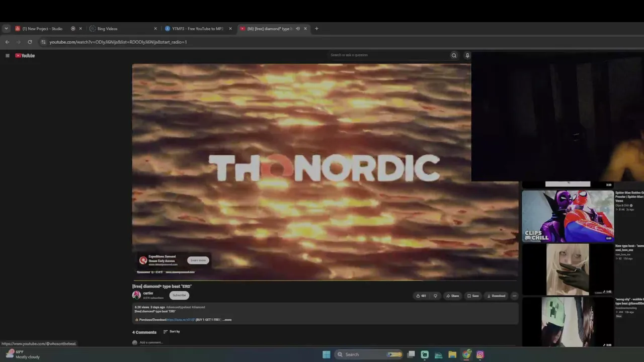Close the Bing Videos tab
The image size is (644, 362).
pyautogui.click(x=155, y=29)
